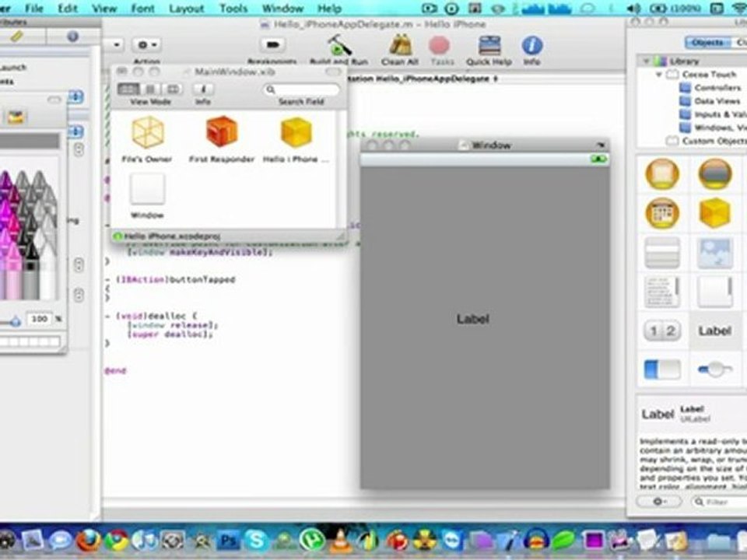747x560 pixels.
Task: Switch MainWindow.xib to list view mode
Action: coord(150,89)
